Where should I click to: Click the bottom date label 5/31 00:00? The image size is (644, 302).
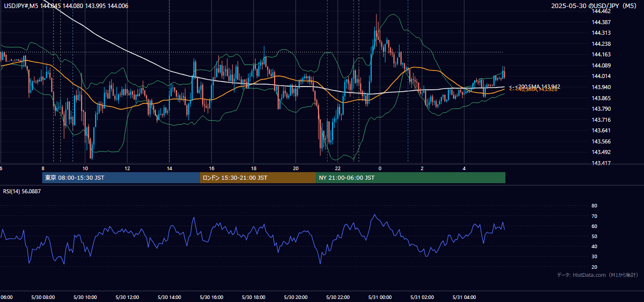tap(380, 297)
